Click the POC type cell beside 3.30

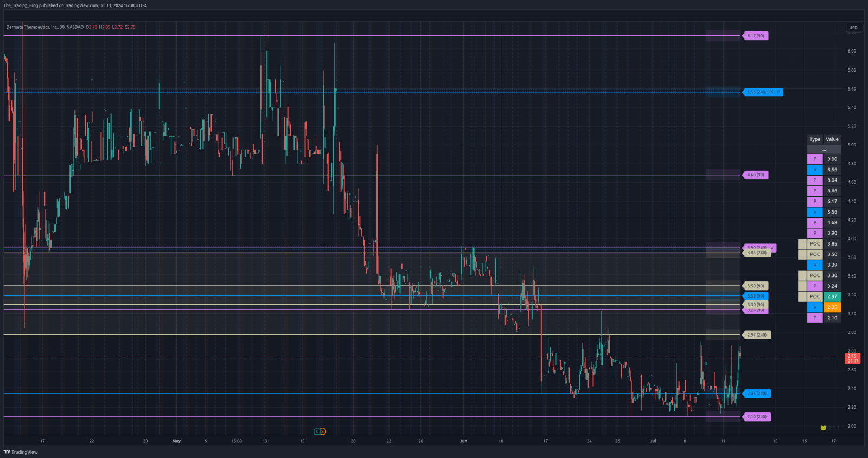[x=815, y=275]
